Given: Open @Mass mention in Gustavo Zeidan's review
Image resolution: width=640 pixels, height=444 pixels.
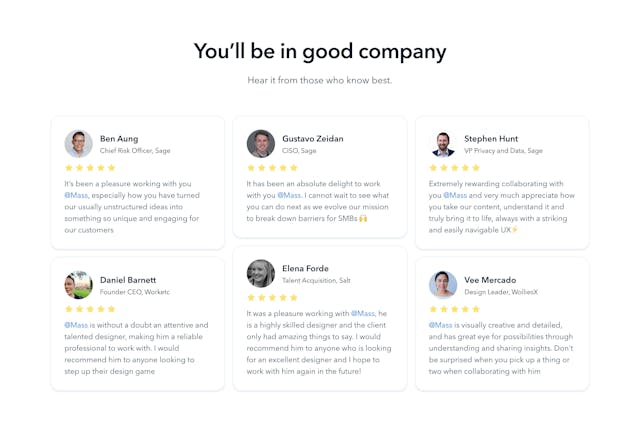Looking at the screenshot, I should [289, 196].
